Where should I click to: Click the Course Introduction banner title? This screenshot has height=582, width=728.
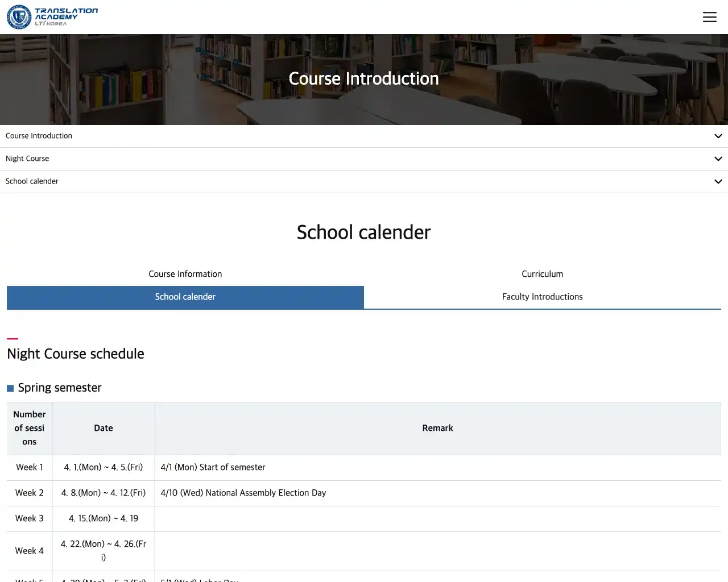(x=363, y=78)
